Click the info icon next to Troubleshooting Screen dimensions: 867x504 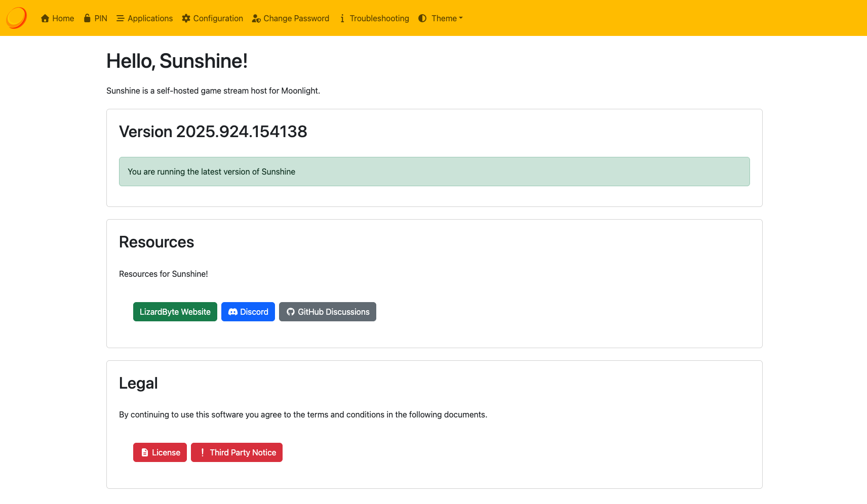pyautogui.click(x=342, y=18)
